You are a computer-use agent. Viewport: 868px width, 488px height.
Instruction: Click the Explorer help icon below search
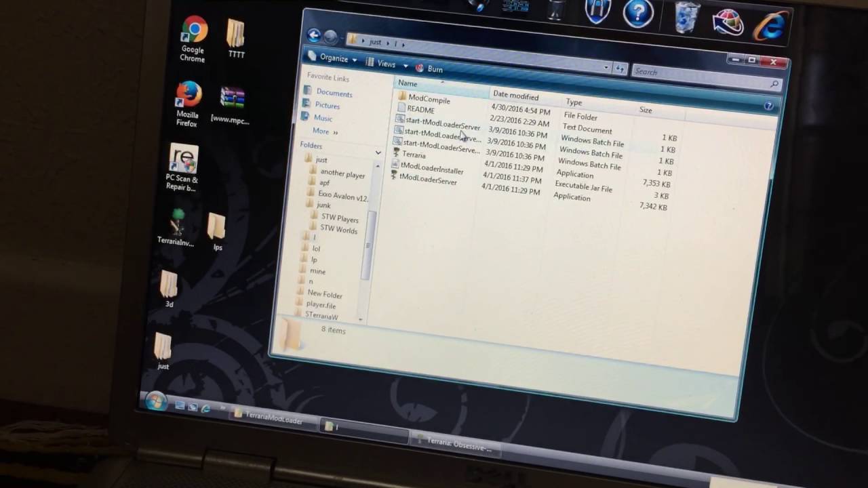point(768,106)
